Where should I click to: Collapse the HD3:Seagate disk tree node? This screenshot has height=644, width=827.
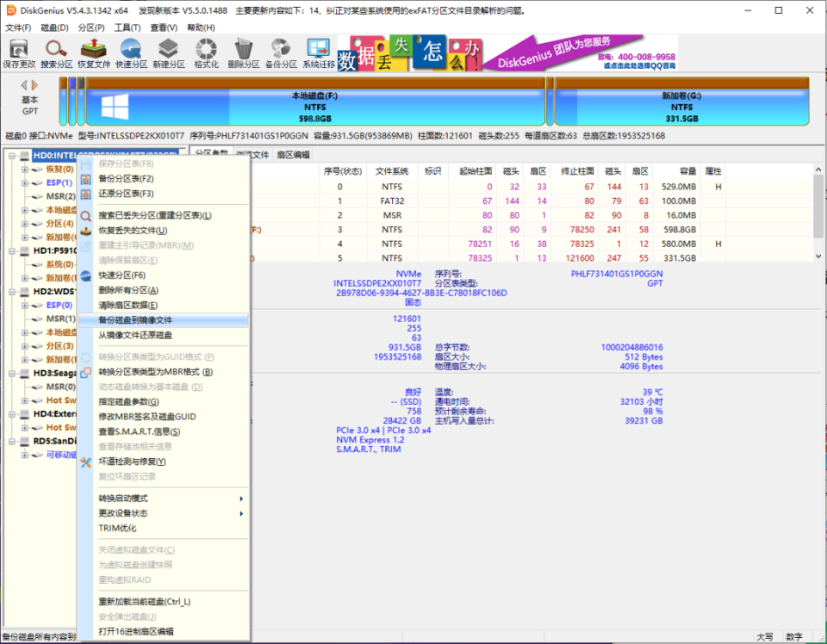(11, 374)
